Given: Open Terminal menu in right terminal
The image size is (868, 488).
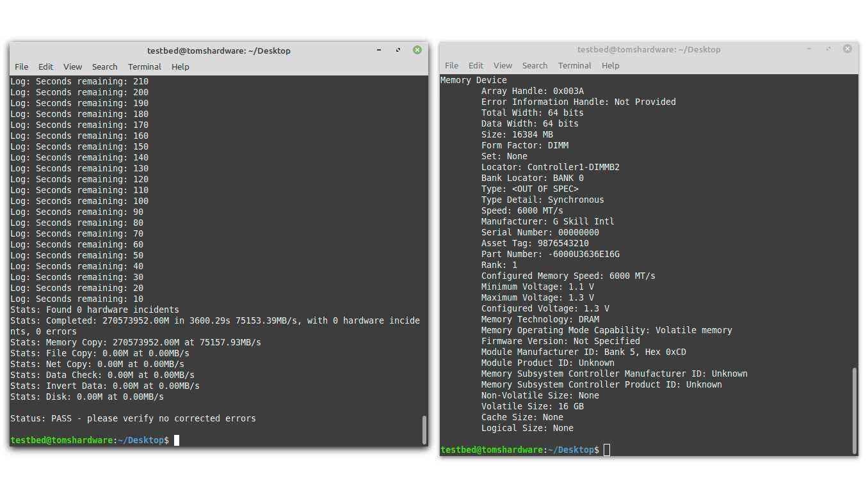Looking at the screenshot, I should (x=575, y=65).
